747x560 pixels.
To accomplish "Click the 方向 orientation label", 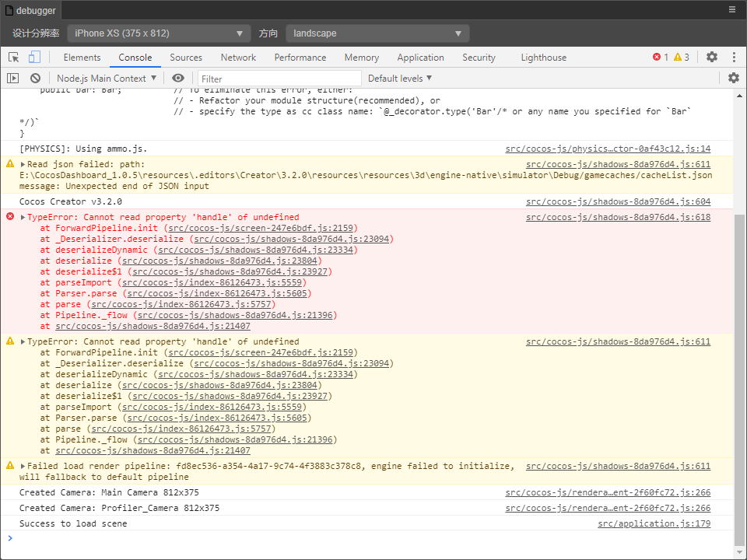I will tap(268, 33).
